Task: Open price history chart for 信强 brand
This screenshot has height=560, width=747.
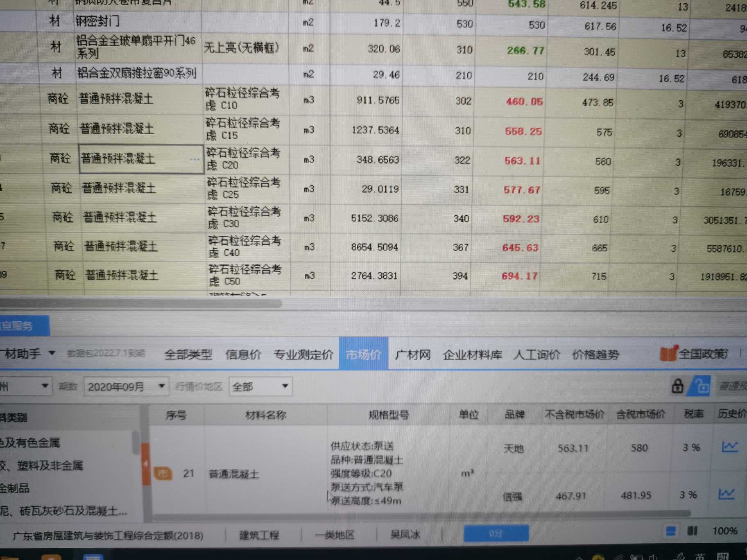Action: (x=727, y=493)
